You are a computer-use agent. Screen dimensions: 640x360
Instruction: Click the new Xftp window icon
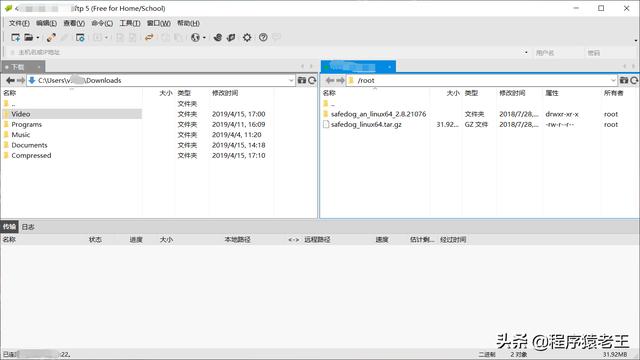(x=231, y=38)
